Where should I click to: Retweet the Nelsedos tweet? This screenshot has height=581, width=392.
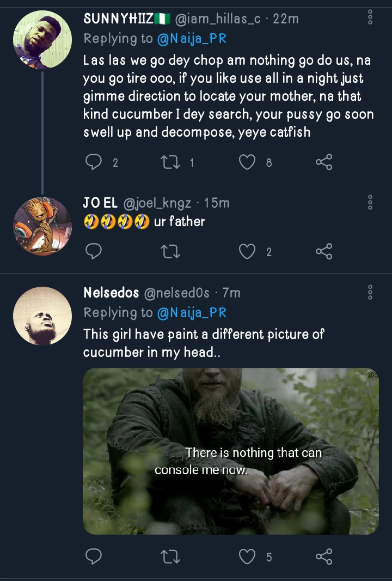pos(171,556)
